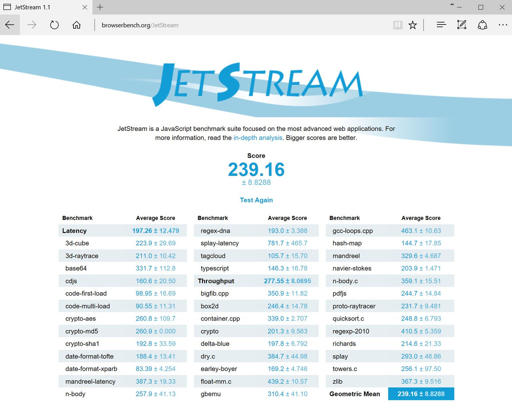Click date-format-xparb benchmark name
This screenshot has width=512, height=420.
click(x=91, y=369)
